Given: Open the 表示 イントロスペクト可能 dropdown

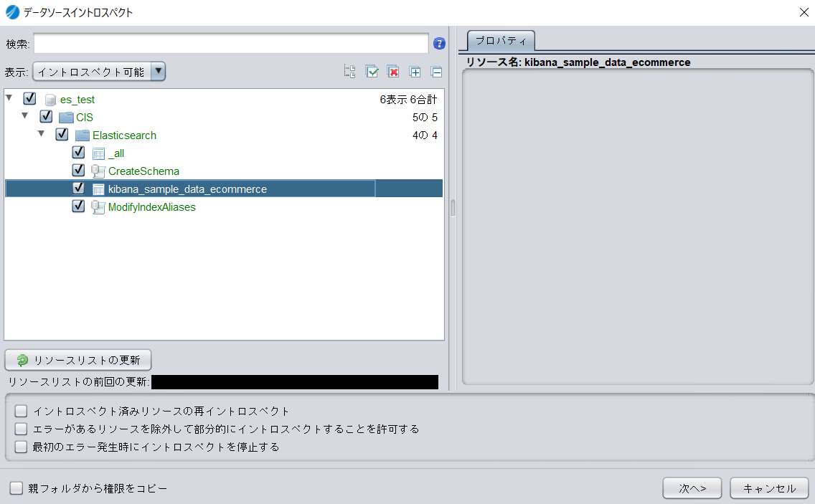Looking at the screenshot, I should pyautogui.click(x=99, y=72).
